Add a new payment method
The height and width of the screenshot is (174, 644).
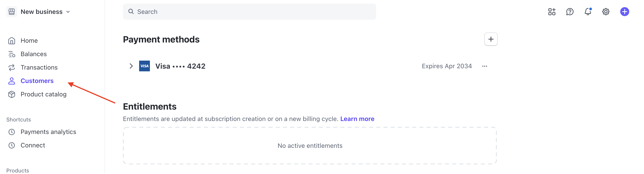click(x=491, y=39)
